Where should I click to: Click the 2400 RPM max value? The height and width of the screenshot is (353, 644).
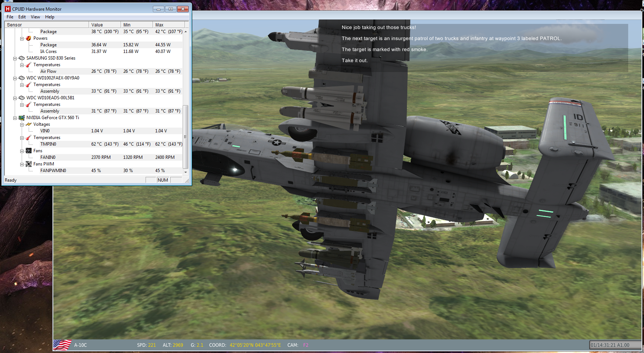(x=165, y=157)
